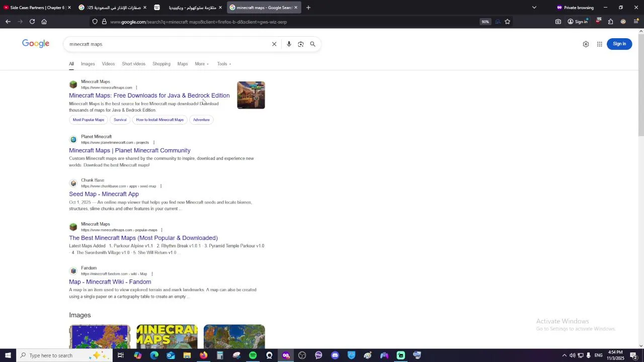Viewport: 644px width, 362px height.
Task: Open the MINECRAFT MAPS image thumbnail
Action: tap(167, 336)
